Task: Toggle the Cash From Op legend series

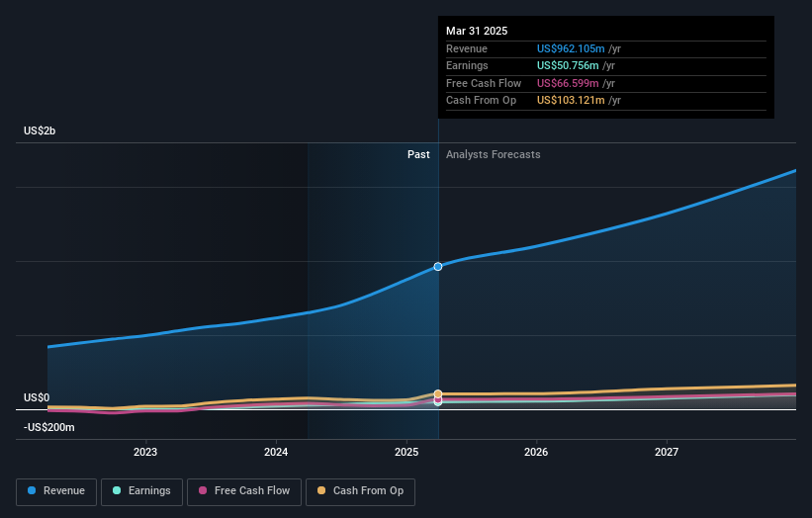Action: 360,491
